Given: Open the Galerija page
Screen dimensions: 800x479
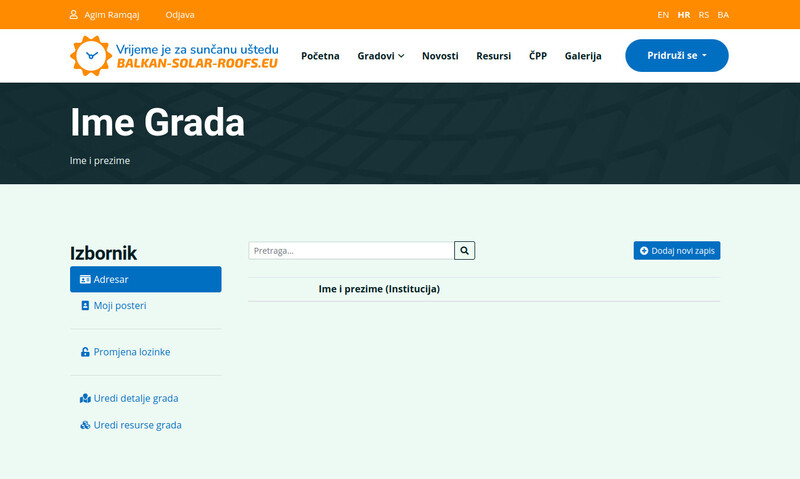Looking at the screenshot, I should pyautogui.click(x=583, y=56).
